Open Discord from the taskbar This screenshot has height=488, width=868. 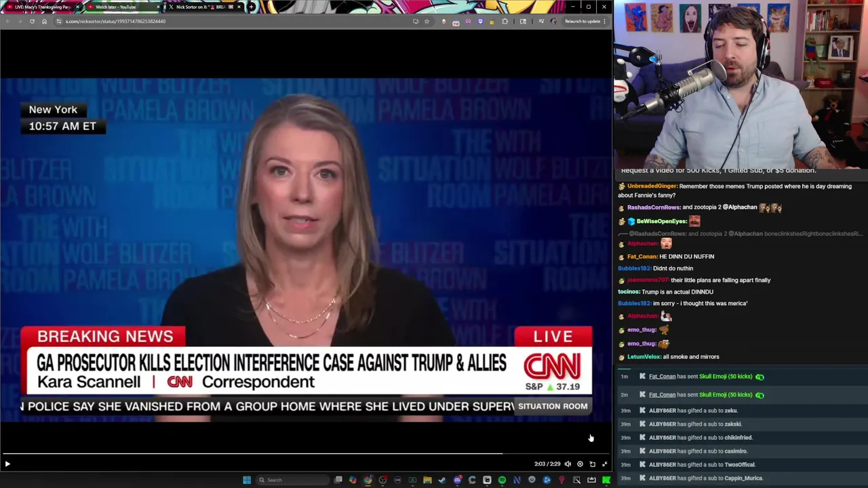tap(457, 480)
